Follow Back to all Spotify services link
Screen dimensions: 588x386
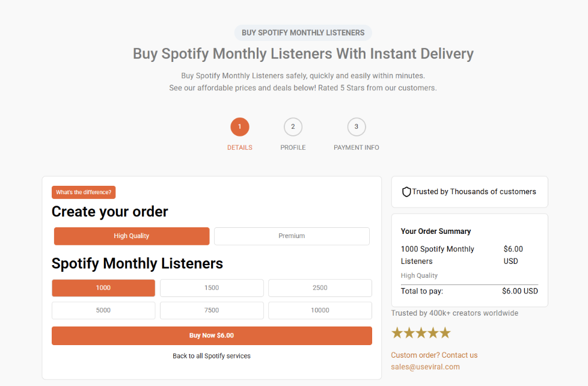(212, 356)
